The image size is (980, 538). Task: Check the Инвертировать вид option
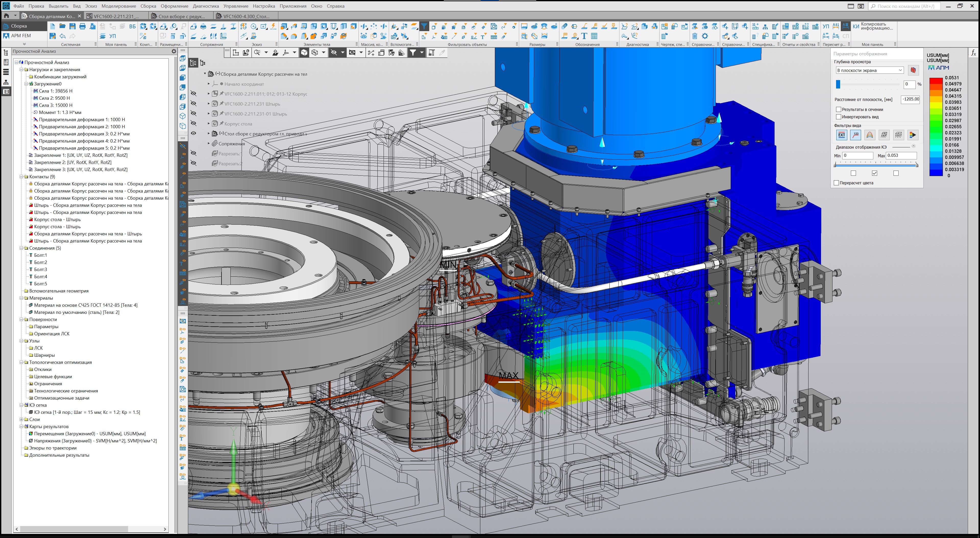838,117
